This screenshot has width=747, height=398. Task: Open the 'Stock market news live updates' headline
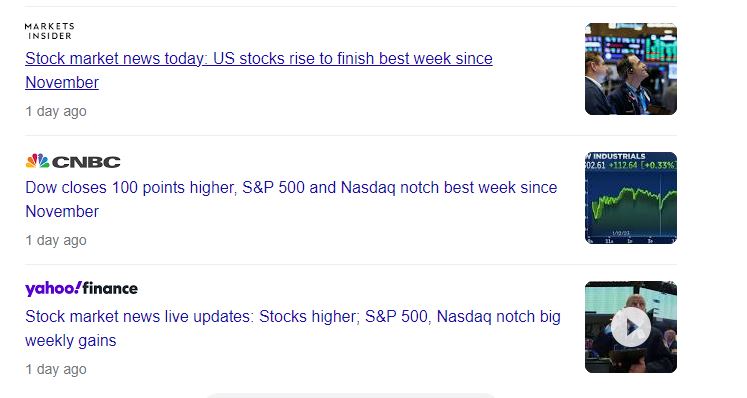click(293, 328)
